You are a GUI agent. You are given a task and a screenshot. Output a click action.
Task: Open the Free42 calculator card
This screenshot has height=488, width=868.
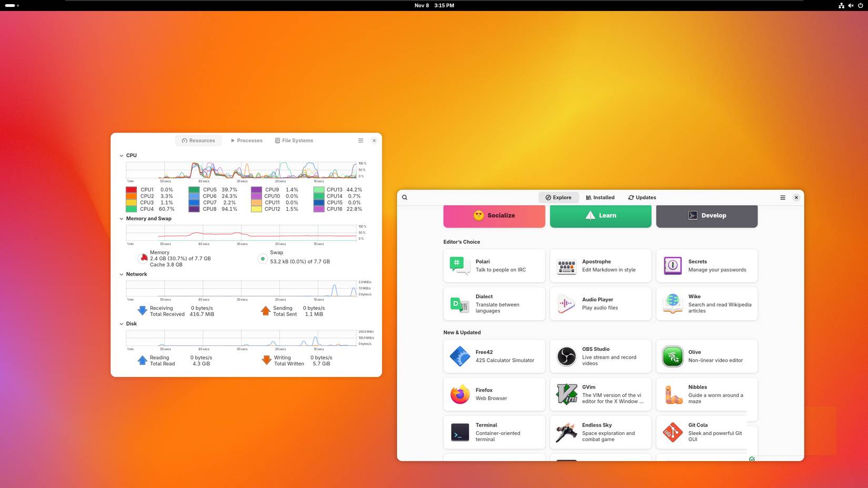tap(494, 356)
